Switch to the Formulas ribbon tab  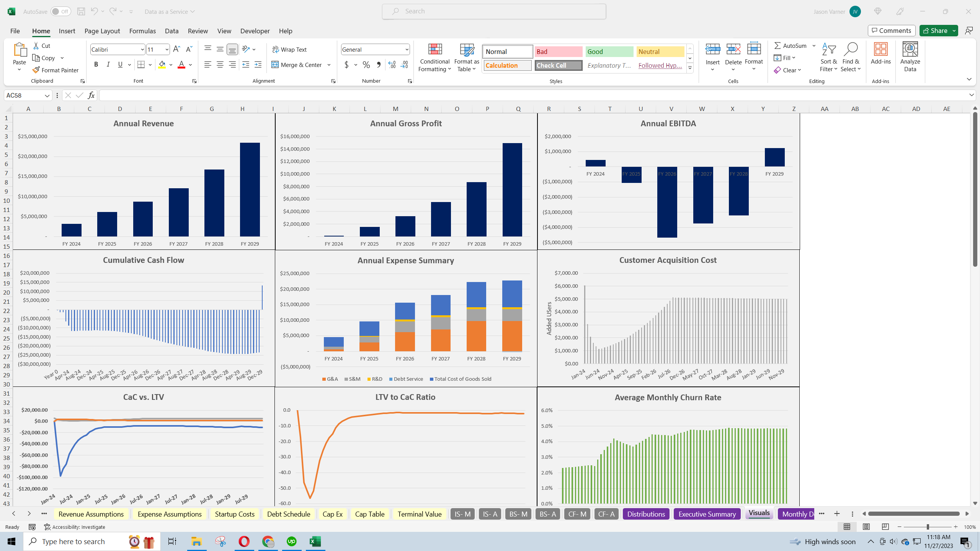(x=142, y=31)
